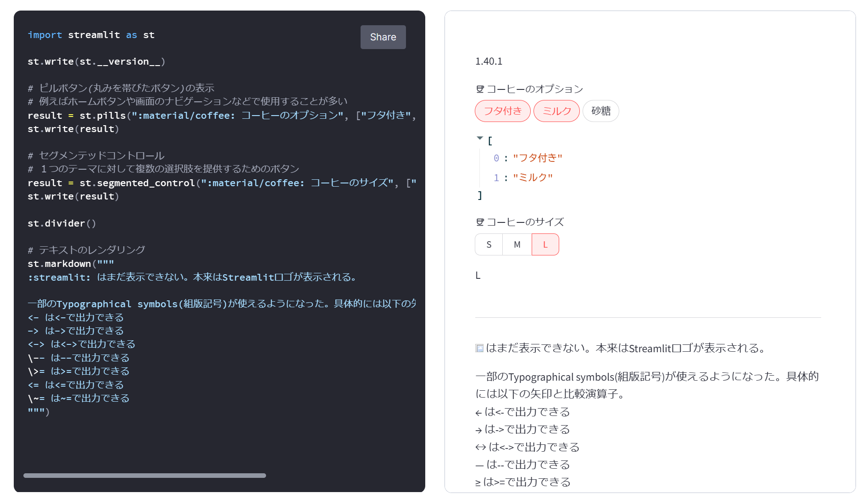Click the L result text below the segmented control
Image resolution: width=867 pixels, height=504 pixels.
tap(478, 275)
